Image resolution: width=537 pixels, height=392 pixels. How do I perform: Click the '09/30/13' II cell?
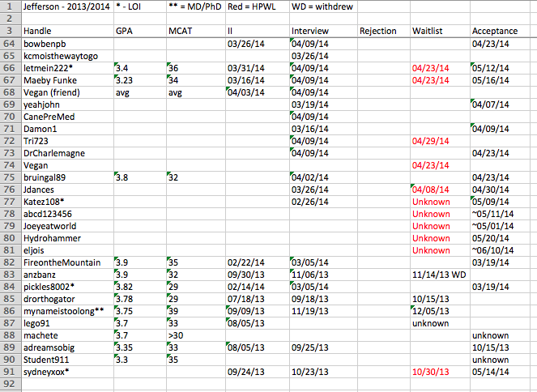tap(258, 275)
